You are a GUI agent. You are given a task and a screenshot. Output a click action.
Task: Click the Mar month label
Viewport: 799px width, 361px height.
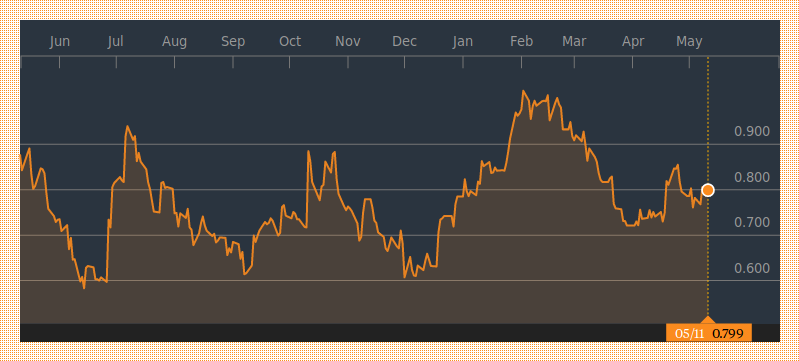(x=574, y=42)
